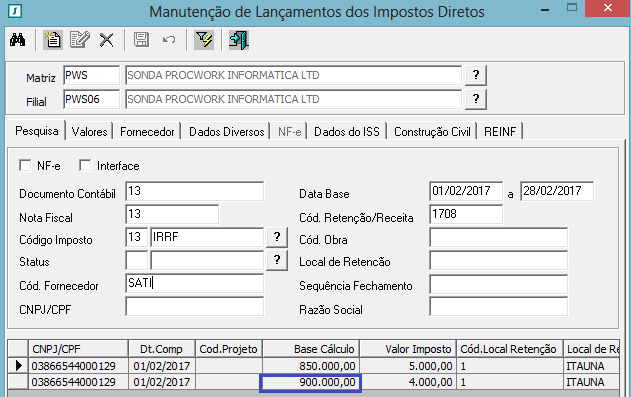Image resolution: width=631 pixels, height=397 pixels.
Task: Toggle the Interface checkbox
Action: coord(85,165)
